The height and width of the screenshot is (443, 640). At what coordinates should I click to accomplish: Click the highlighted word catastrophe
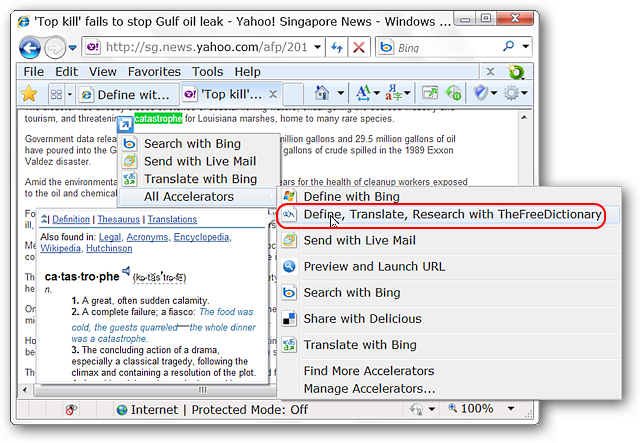[x=158, y=119]
